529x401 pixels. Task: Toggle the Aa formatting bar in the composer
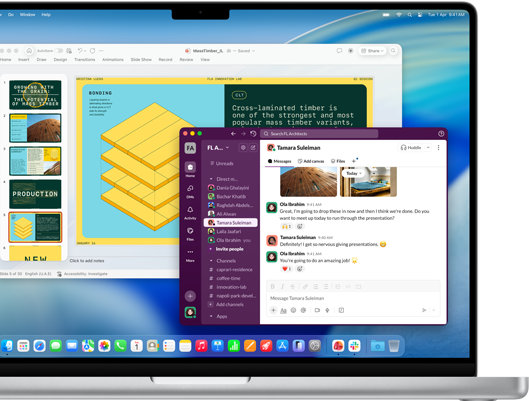[x=283, y=311]
